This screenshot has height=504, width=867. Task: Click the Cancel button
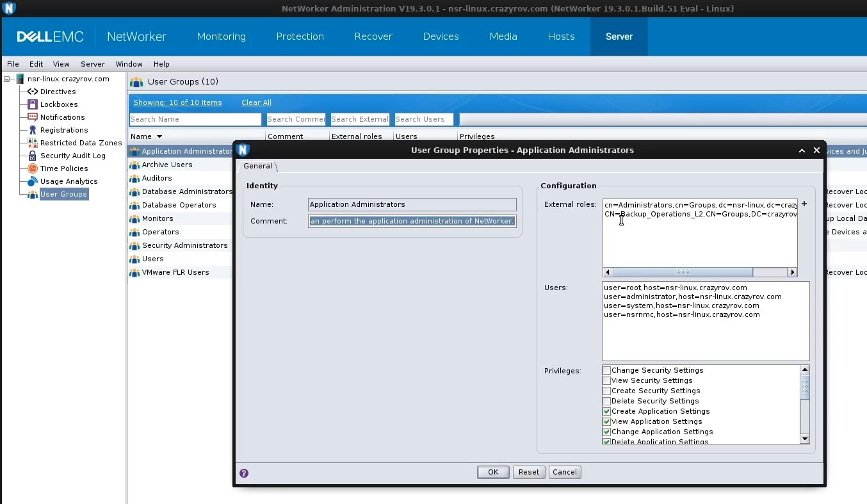tap(565, 472)
